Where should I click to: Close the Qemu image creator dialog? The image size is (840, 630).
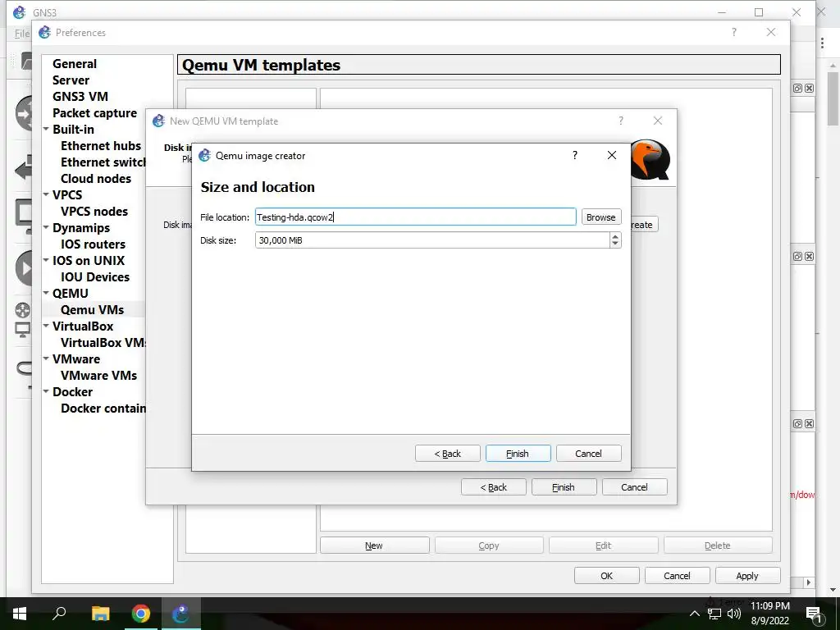pyautogui.click(x=612, y=155)
